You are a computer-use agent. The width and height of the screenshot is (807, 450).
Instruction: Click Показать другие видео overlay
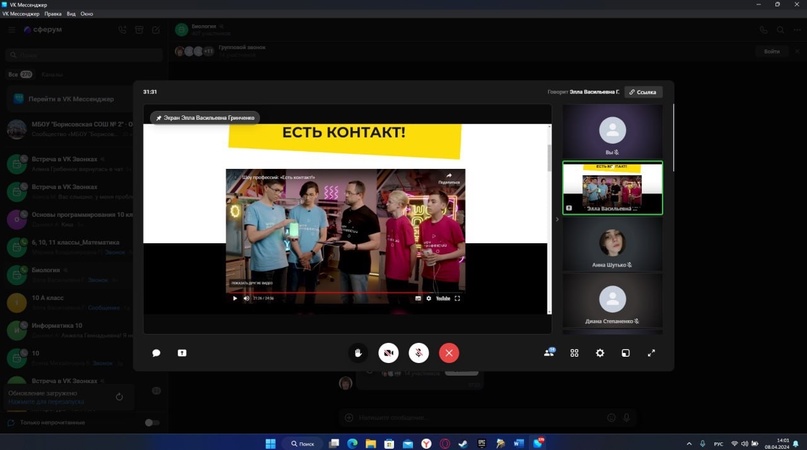click(252, 283)
